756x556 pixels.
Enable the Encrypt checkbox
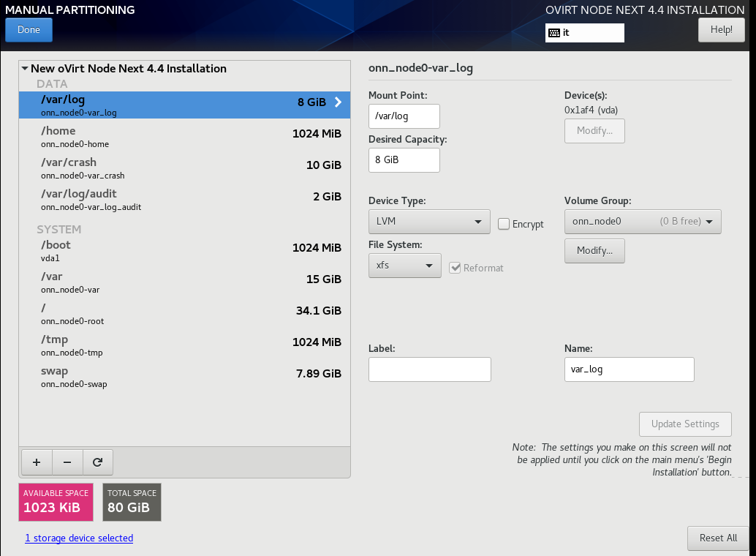tap(504, 224)
